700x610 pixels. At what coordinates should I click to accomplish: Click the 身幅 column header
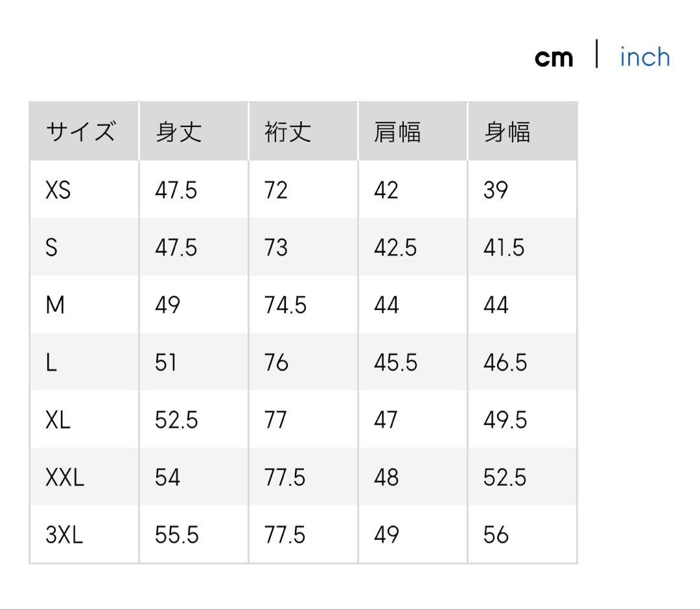tap(507, 132)
